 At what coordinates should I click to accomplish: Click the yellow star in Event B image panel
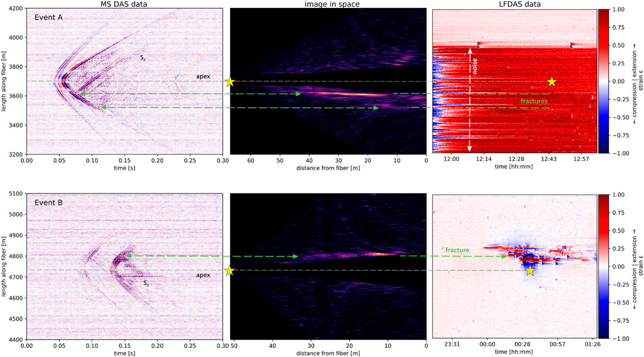click(x=230, y=270)
